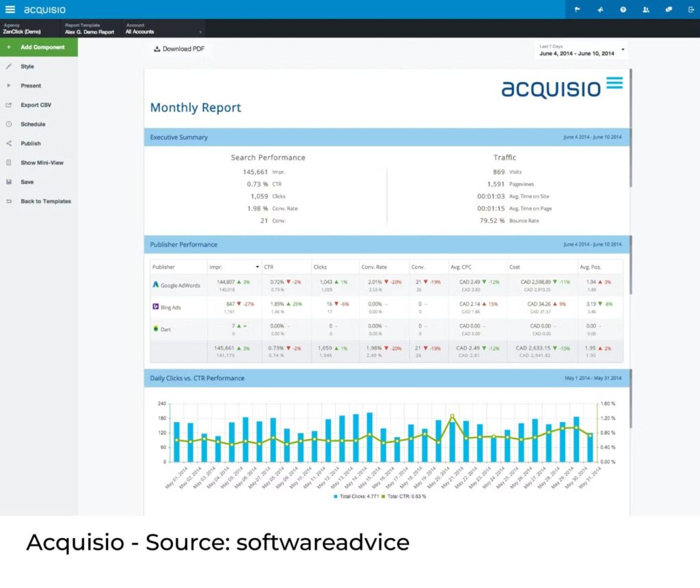
Task: Click the Daily Clicks vs. CTR Performance header
Action: 387,377
